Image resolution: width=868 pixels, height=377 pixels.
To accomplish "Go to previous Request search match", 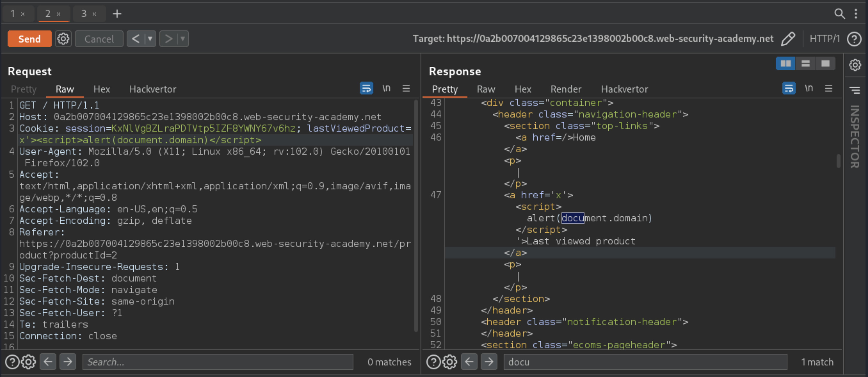I will [48, 362].
